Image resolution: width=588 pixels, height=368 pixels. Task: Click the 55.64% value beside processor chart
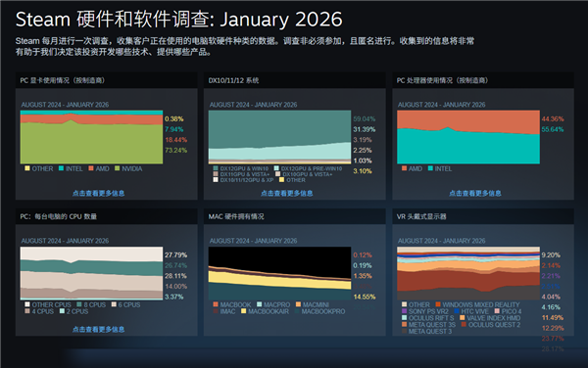coord(553,129)
